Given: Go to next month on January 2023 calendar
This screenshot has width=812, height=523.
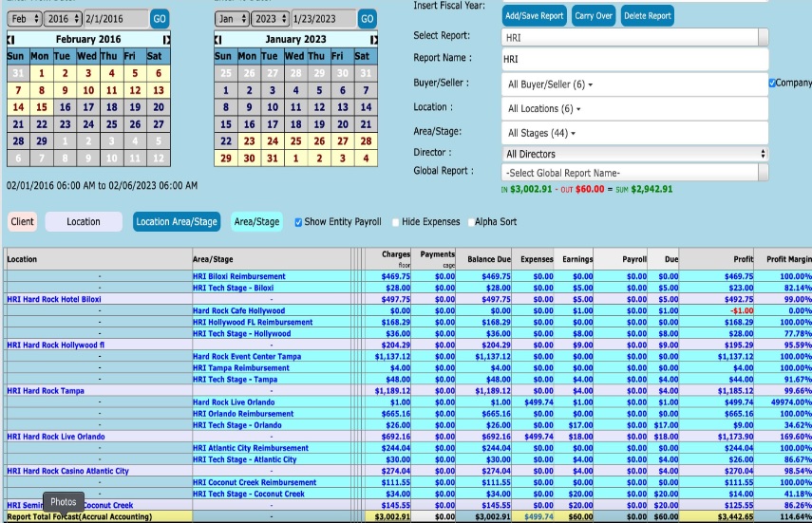Looking at the screenshot, I should pyautogui.click(x=374, y=39).
